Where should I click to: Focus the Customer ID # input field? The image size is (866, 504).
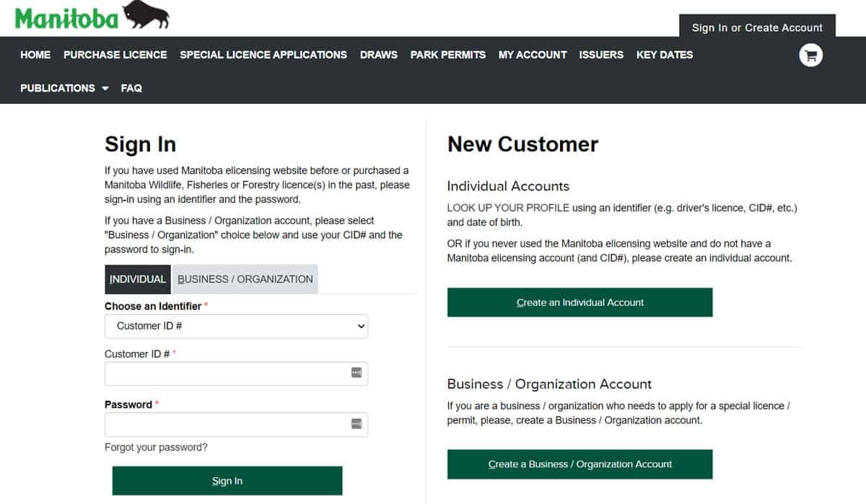click(236, 373)
